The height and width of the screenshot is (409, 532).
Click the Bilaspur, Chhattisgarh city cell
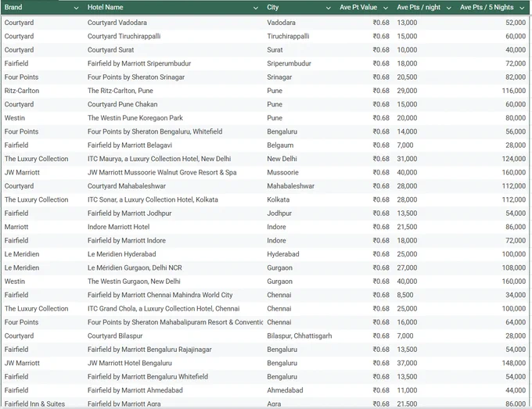[299, 335]
